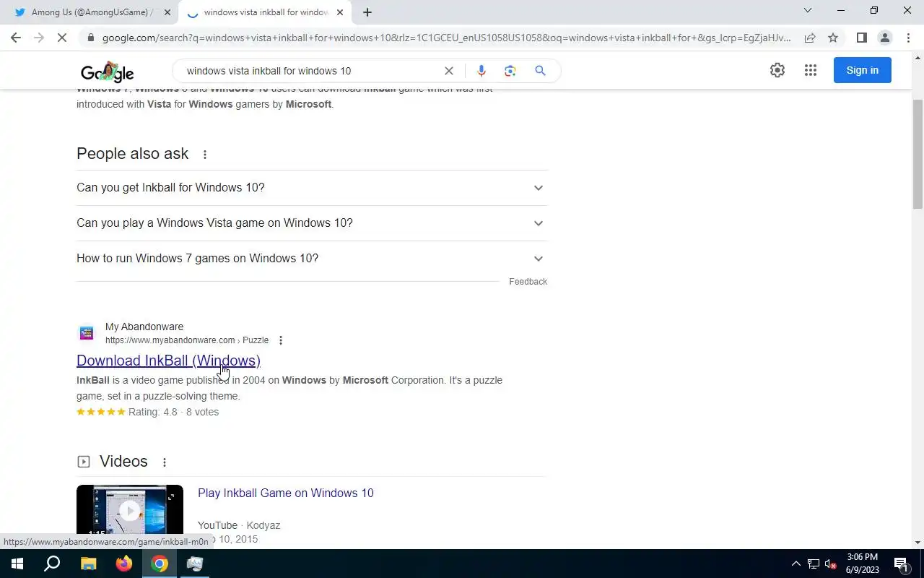View site information lock icon
Screen dimensions: 924x578
pos(90,38)
